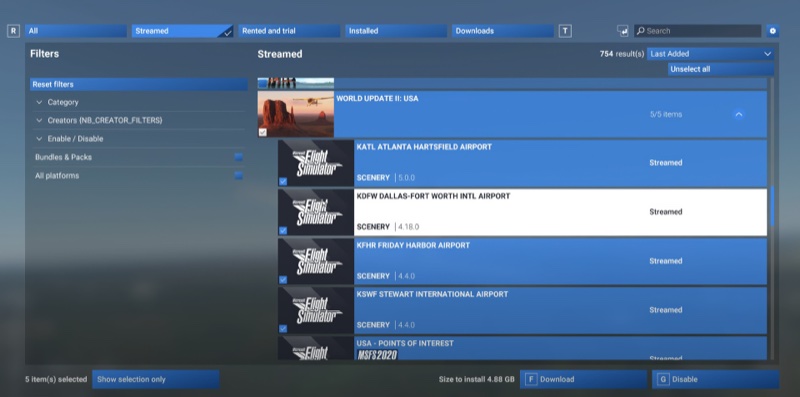This screenshot has height=397, width=800.
Task: Click Unselect all
Action: 721,69
